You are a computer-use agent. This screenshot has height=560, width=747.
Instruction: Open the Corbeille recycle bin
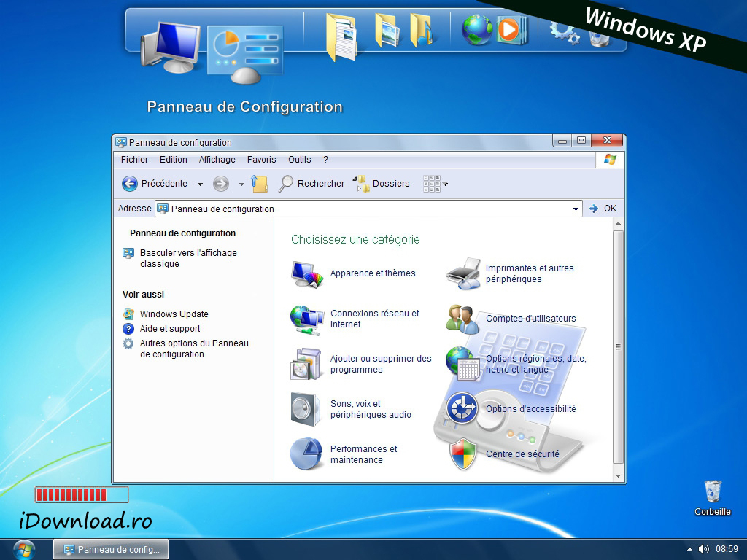click(713, 491)
